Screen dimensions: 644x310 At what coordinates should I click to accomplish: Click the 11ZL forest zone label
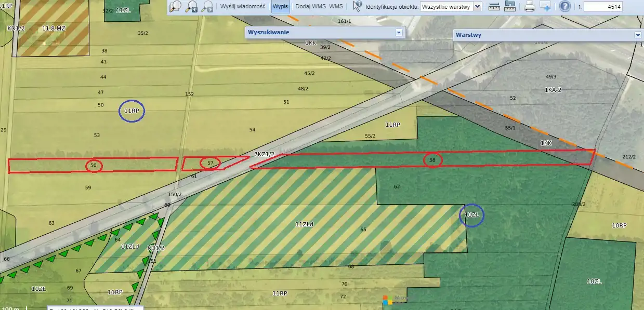[471, 215]
